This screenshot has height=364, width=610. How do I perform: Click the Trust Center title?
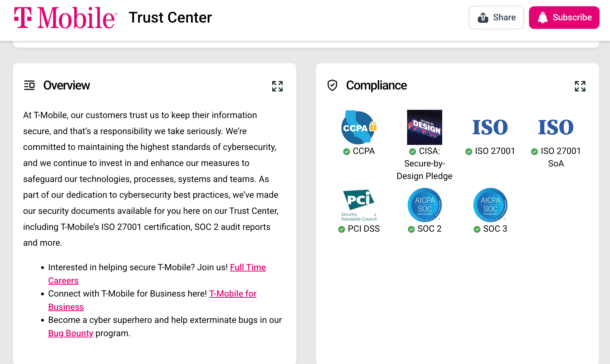click(x=170, y=18)
